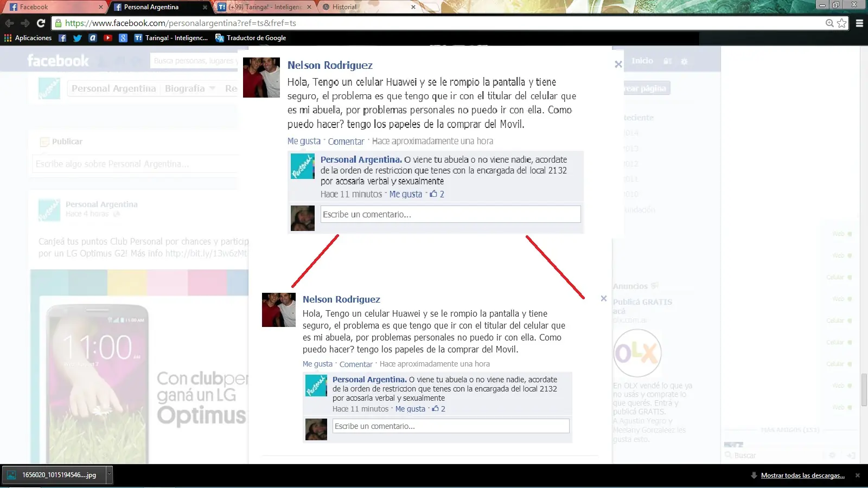Click the Publicá GRATIS ad link
The image size is (868, 488).
642,306
